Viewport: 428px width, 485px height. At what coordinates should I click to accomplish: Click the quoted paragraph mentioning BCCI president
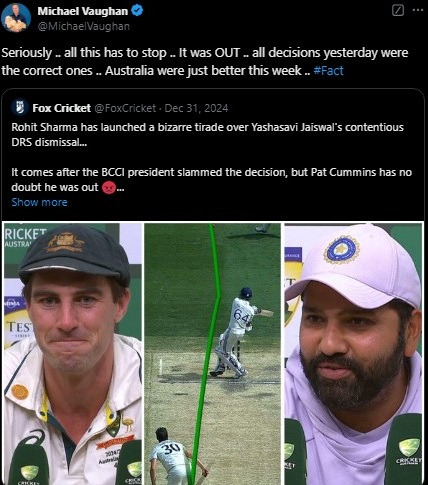pos(212,180)
